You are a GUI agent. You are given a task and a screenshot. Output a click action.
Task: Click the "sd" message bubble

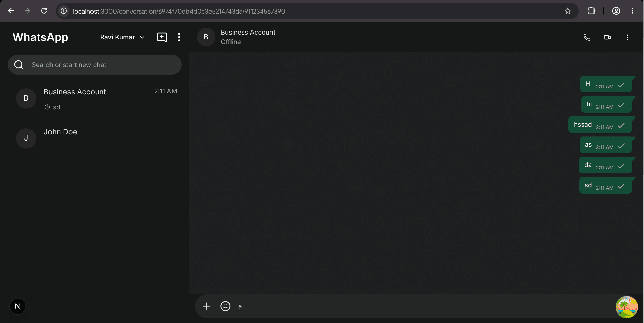[x=606, y=186]
